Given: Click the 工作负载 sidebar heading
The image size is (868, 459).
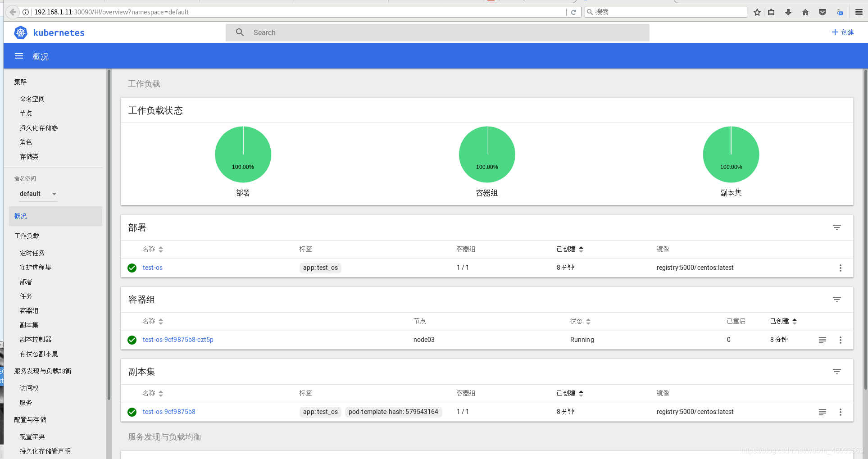Looking at the screenshot, I should (27, 236).
